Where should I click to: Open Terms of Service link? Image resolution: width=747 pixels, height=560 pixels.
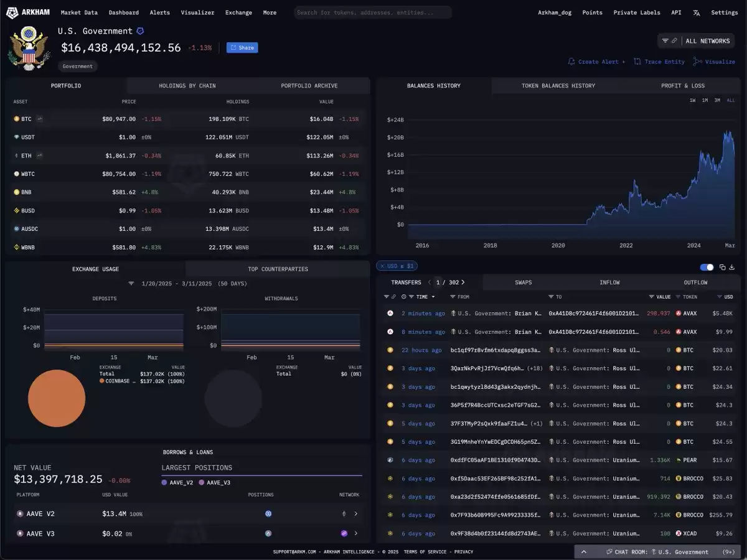coord(425,552)
